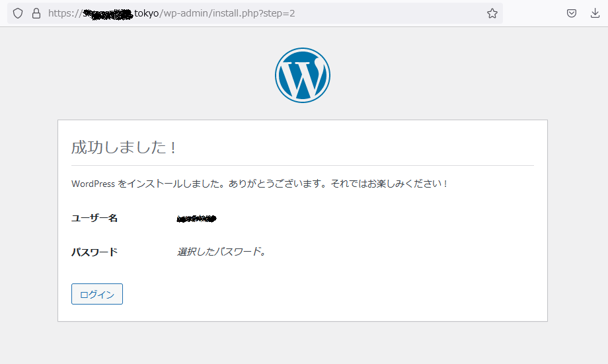Click the ログイン button
608x364 pixels.
pos(97,294)
